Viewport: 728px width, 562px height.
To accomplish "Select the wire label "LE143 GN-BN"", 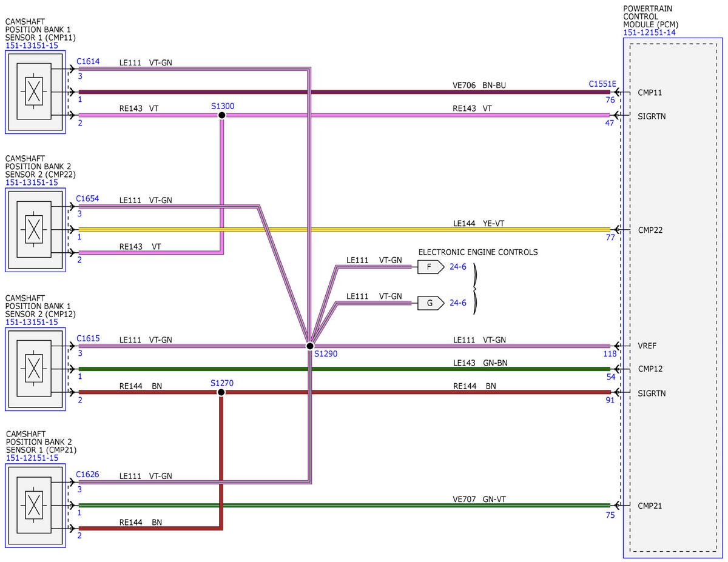I will [x=479, y=363].
